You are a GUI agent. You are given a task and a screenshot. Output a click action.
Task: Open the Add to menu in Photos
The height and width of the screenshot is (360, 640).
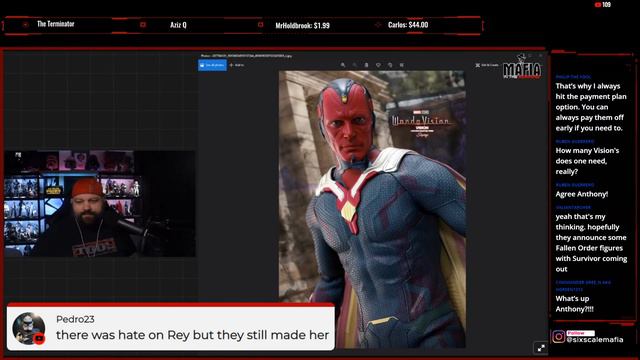click(x=237, y=65)
